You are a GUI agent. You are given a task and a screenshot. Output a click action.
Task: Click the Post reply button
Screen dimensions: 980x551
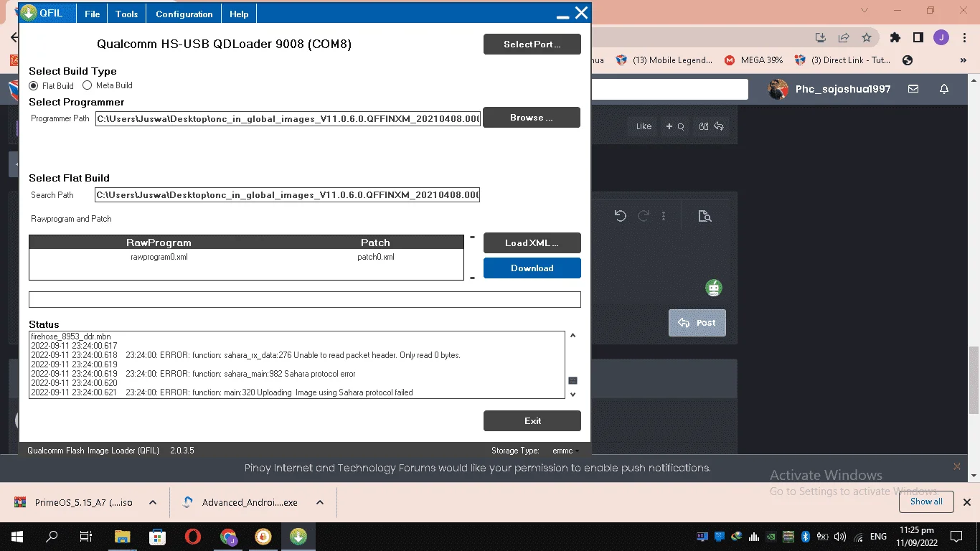[697, 323]
